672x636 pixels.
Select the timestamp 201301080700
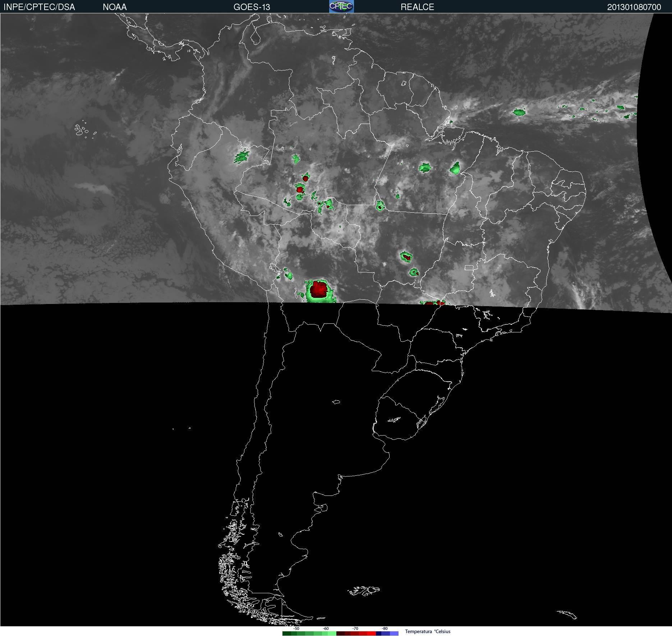[x=634, y=7]
